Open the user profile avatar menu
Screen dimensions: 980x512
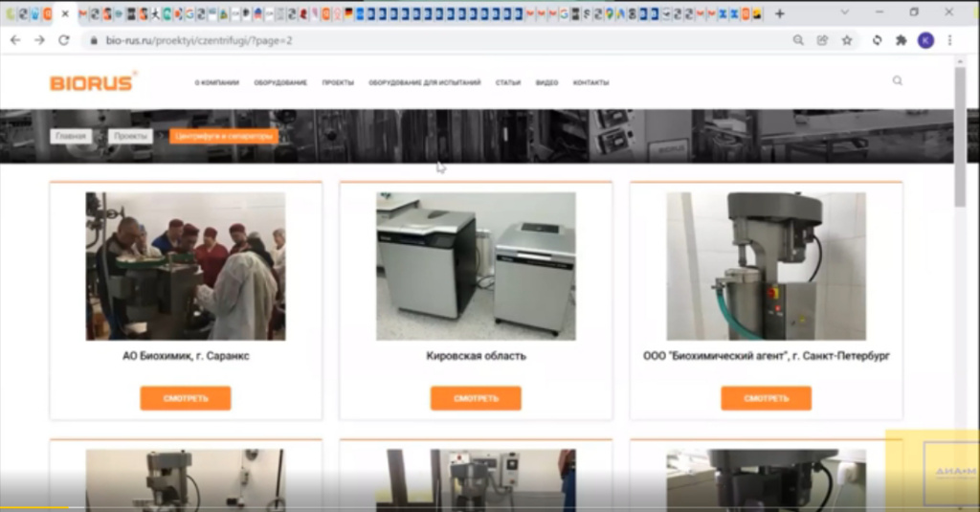(925, 40)
